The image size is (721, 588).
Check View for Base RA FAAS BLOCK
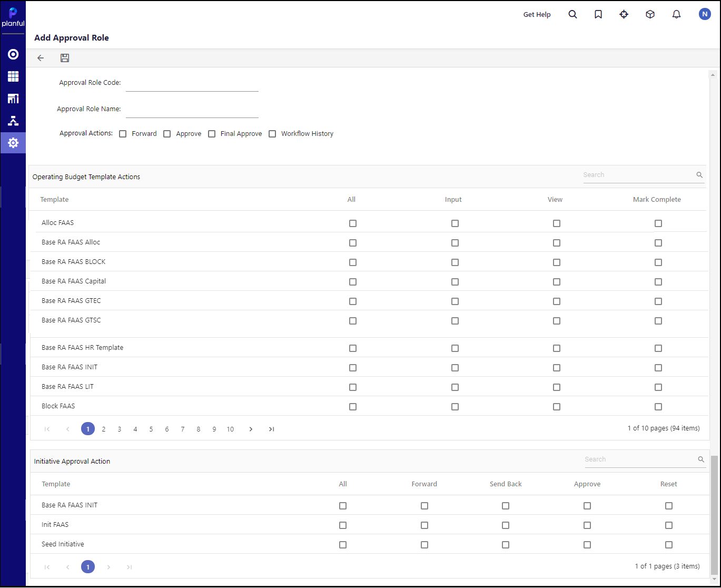click(557, 262)
